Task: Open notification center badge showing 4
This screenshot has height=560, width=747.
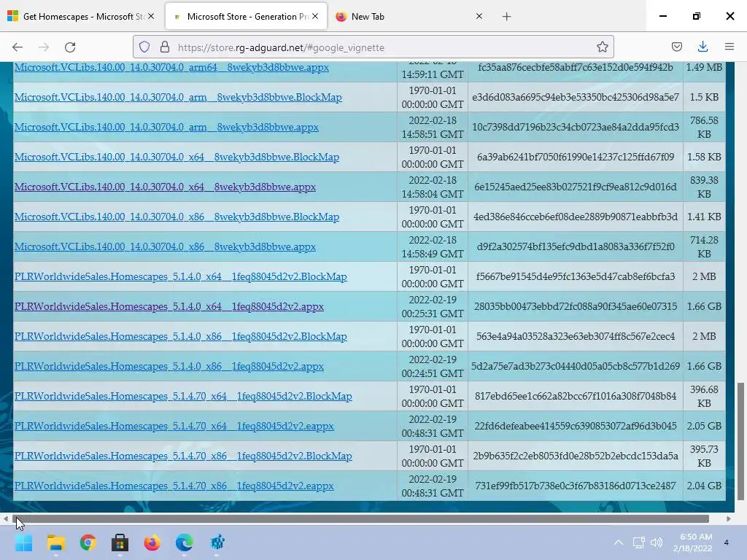Action: pyautogui.click(x=726, y=542)
